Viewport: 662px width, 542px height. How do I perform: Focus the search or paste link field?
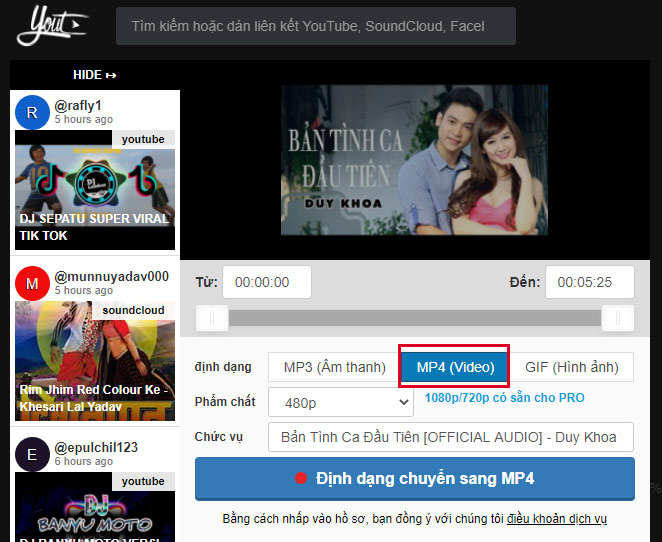pos(316,26)
